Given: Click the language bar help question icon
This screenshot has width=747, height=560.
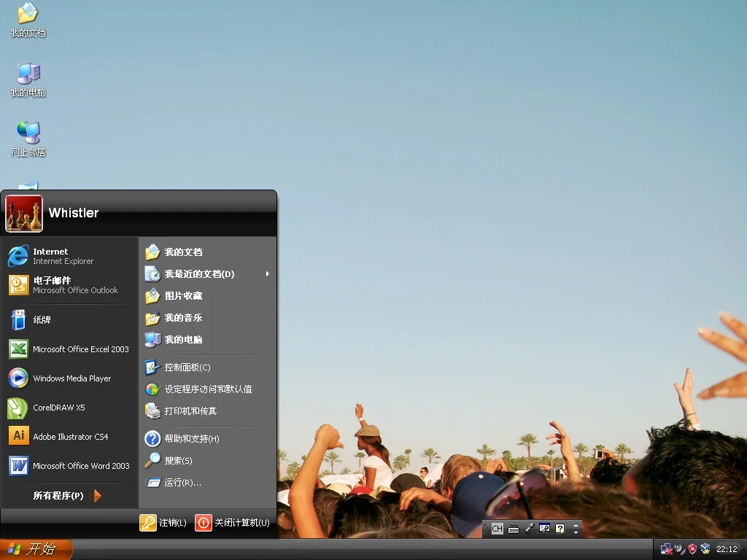Looking at the screenshot, I should pos(560,529).
